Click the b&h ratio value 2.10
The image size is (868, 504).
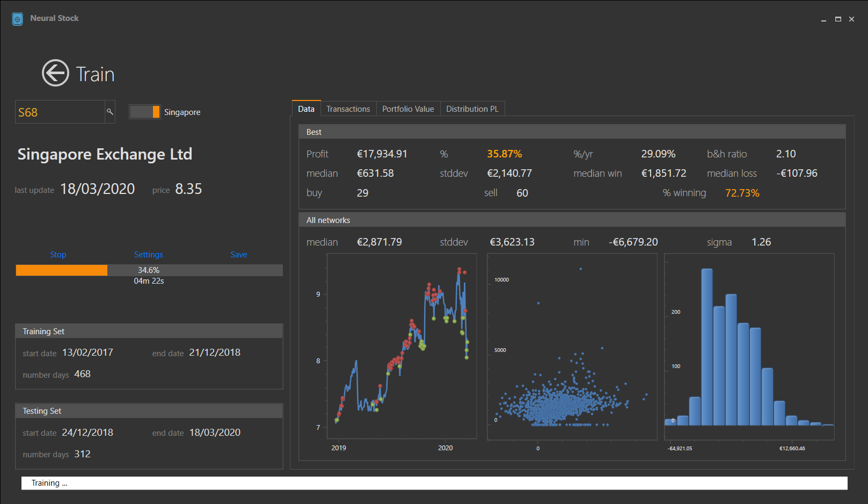coord(786,154)
